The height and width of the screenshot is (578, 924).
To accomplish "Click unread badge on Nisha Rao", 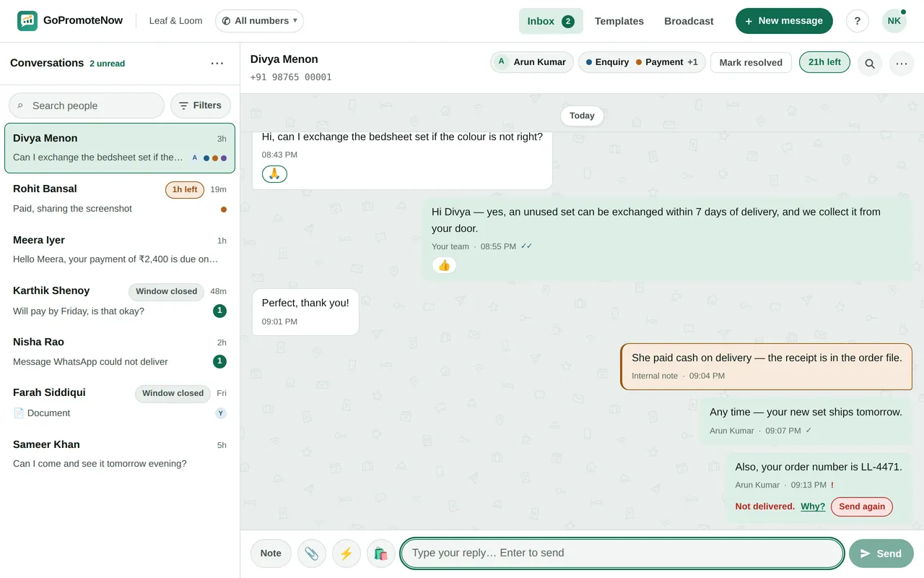I will coord(220,361).
